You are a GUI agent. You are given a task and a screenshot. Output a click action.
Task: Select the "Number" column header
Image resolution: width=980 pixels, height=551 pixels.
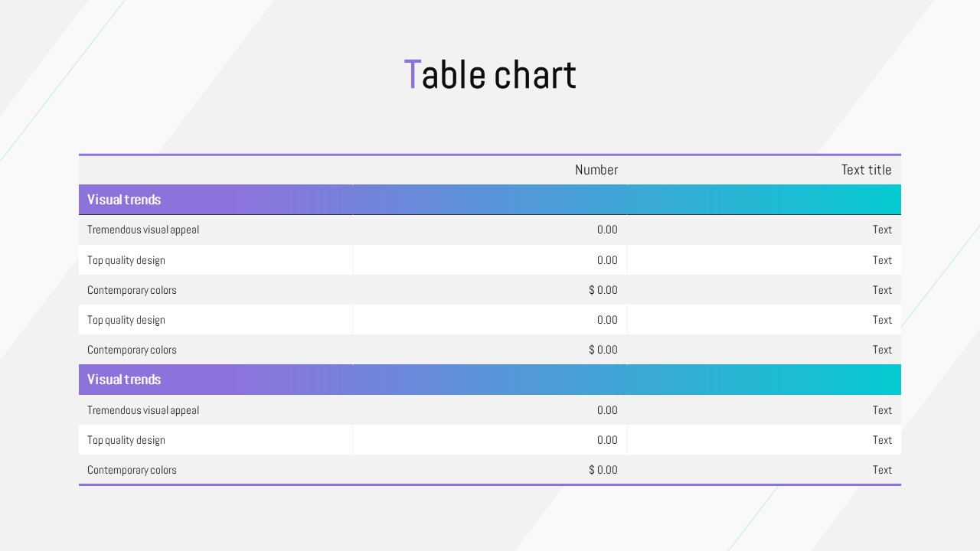click(x=596, y=170)
